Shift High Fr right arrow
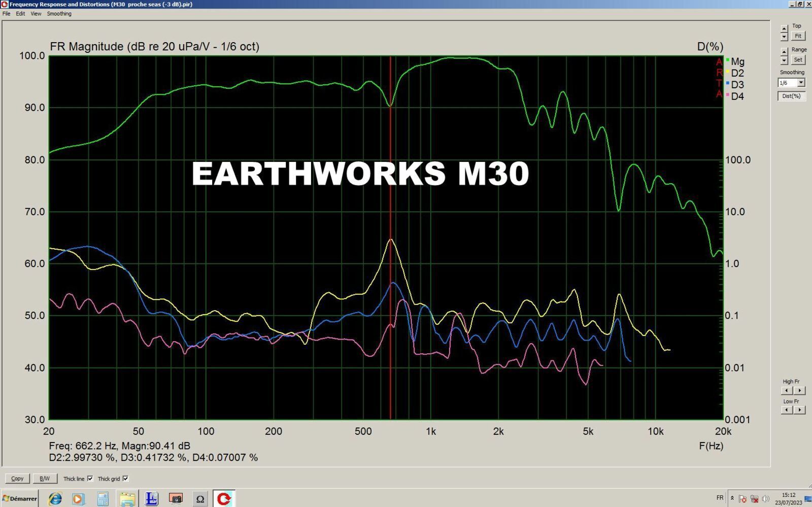Screen dimensions: 812x507 pos(799,390)
